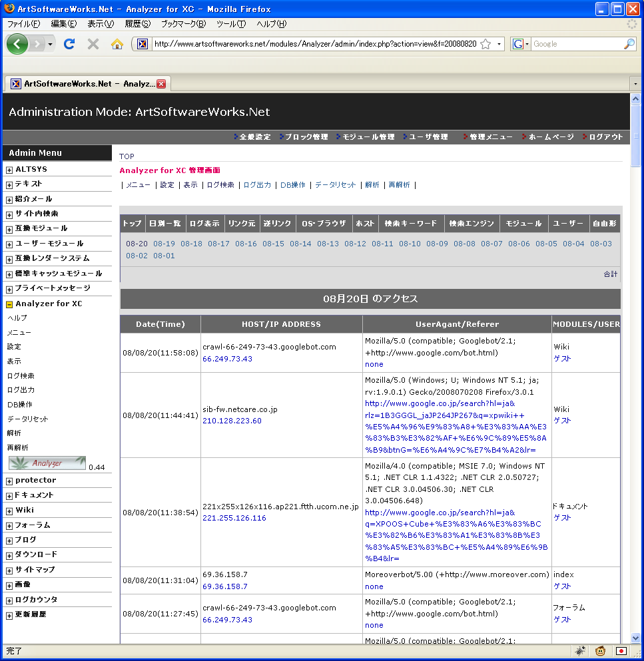The height and width of the screenshot is (661, 644).
Task: Click into the Google search input field
Action: tap(576, 44)
